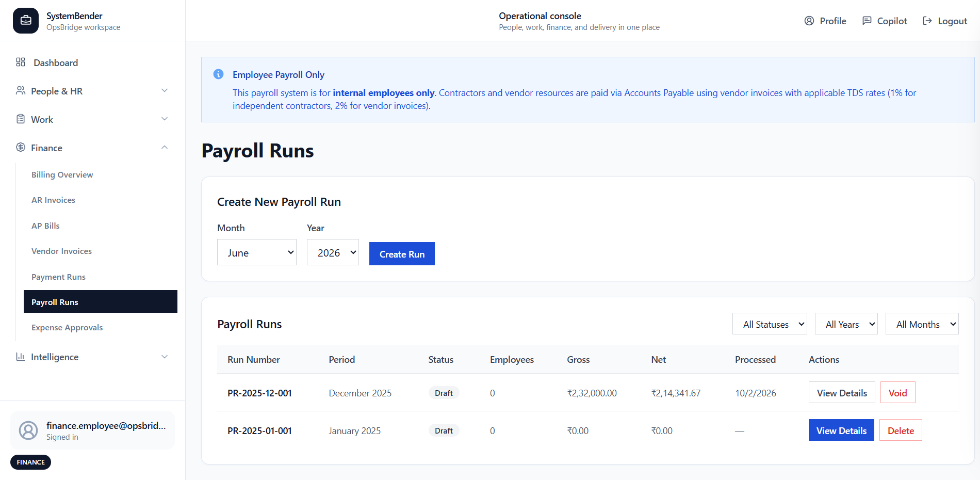Expand the Work section chevron
Image resolution: width=980 pixels, height=480 pixels.
(165, 119)
